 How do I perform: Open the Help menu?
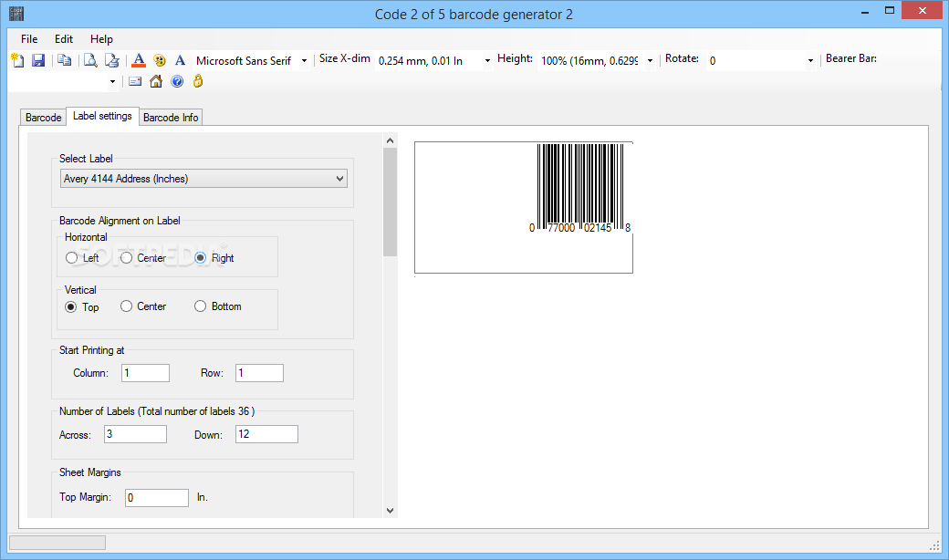tap(101, 38)
